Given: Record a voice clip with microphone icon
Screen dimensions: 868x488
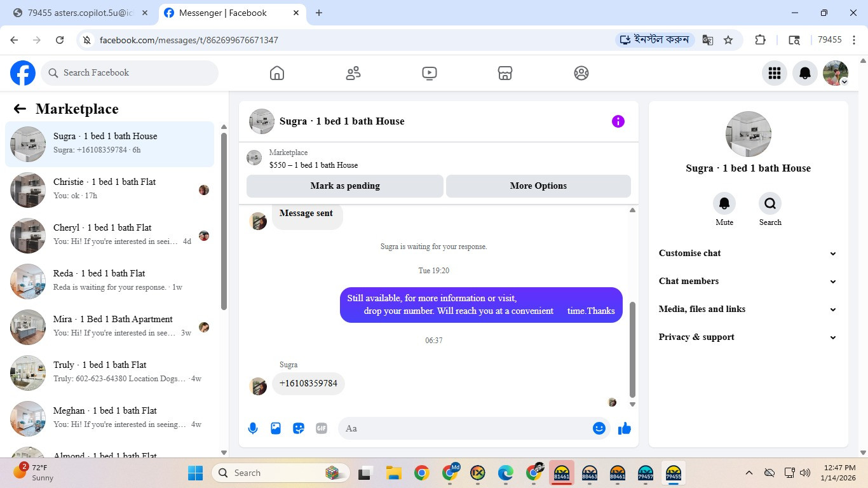Looking at the screenshot, I should click(253, 428).
